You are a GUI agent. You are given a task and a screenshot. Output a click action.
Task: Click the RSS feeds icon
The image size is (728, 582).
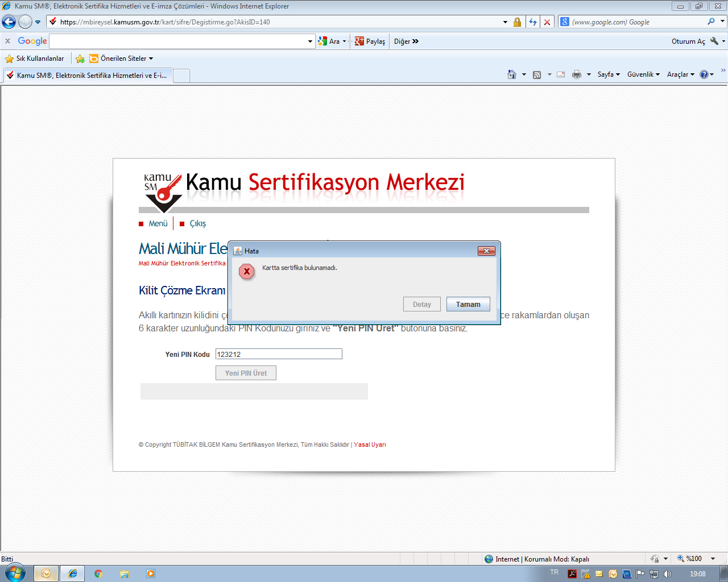537,74
